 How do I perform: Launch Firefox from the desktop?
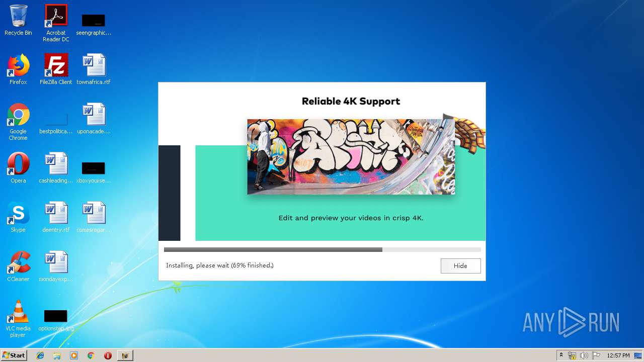click(x=18, y=69)
